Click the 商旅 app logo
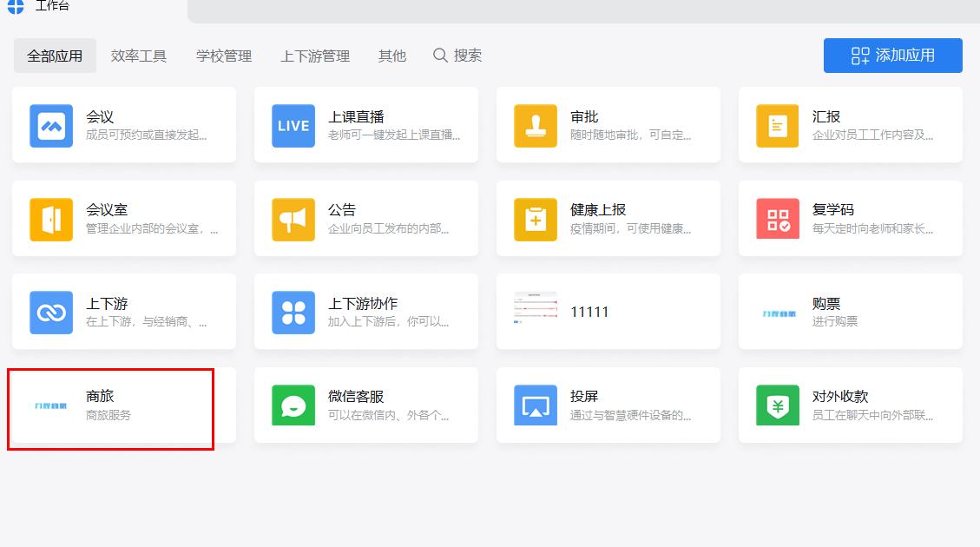The height and width of the screenshot is (547, 980). pyautogui.click(x=50, y=405)
